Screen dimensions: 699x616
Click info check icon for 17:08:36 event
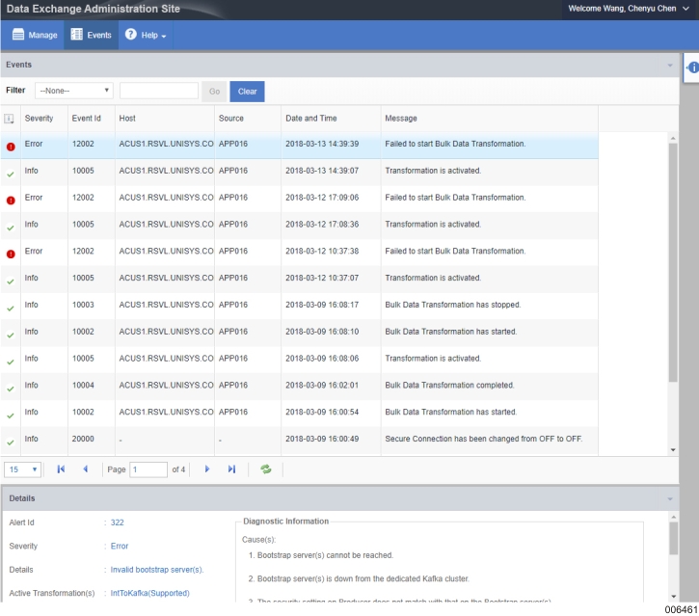[11, 228]
